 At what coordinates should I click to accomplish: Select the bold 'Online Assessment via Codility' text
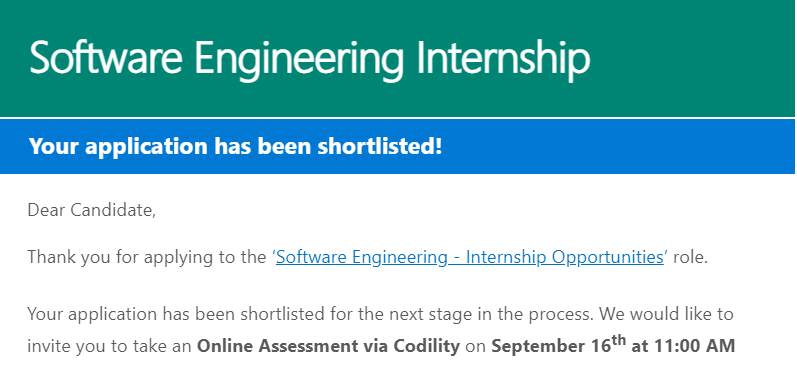pos(328,347)
